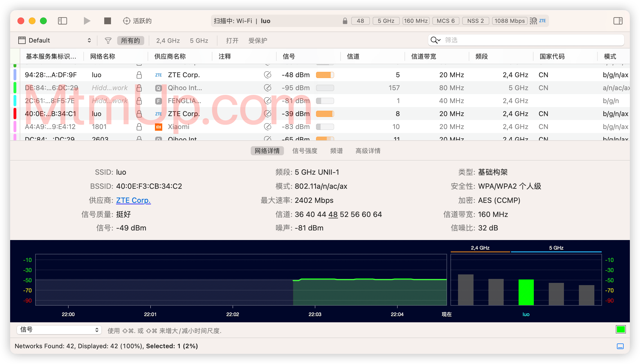The height and width of the screenshot is (364, 640).
Task: Stop scanning with the square stop icon
Action: pos(107,21)
